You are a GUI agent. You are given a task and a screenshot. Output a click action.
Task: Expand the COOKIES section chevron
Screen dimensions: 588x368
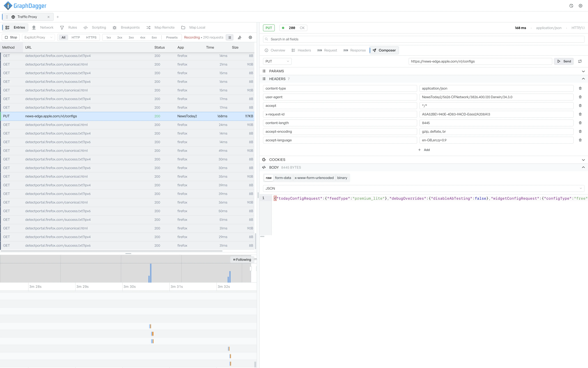coord(583,160)
